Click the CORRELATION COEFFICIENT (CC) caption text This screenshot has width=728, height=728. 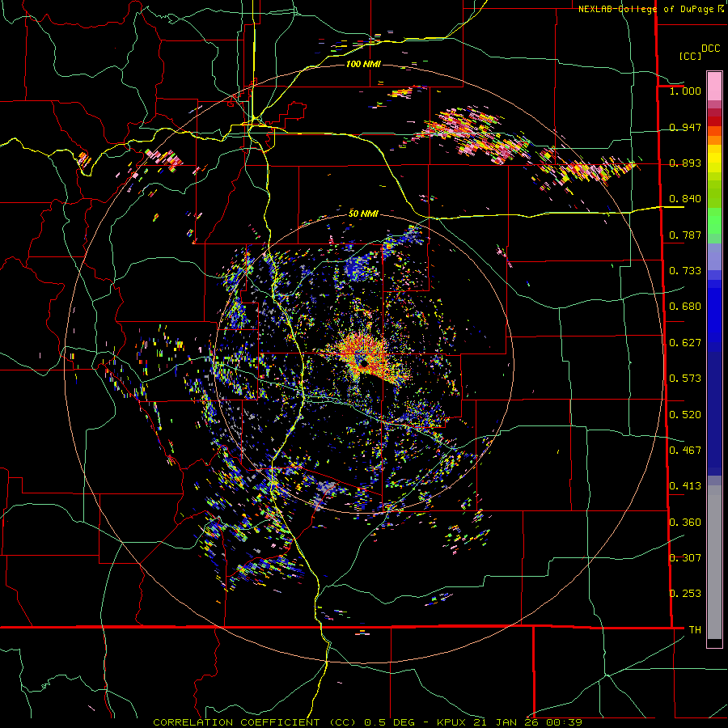[255, 722]
